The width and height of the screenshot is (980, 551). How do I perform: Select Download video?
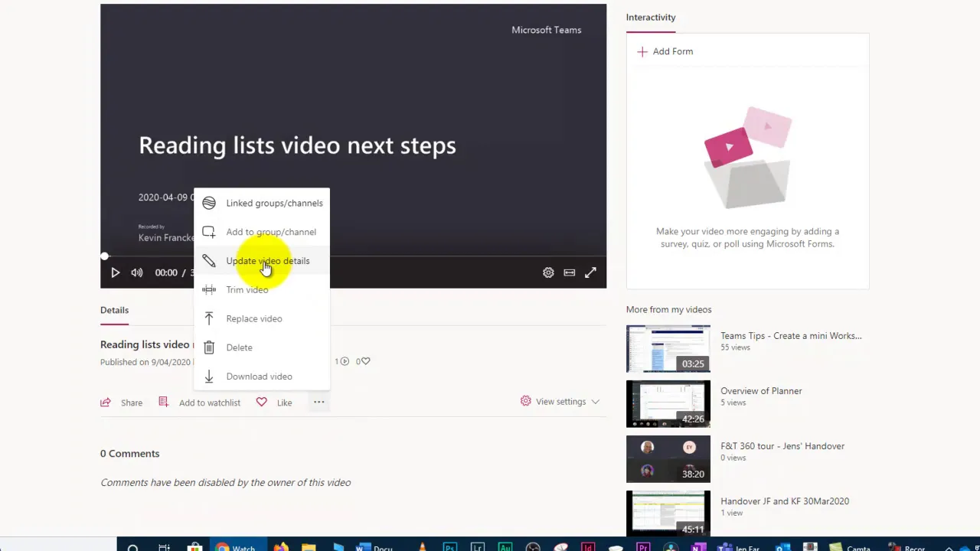(262, 377)
